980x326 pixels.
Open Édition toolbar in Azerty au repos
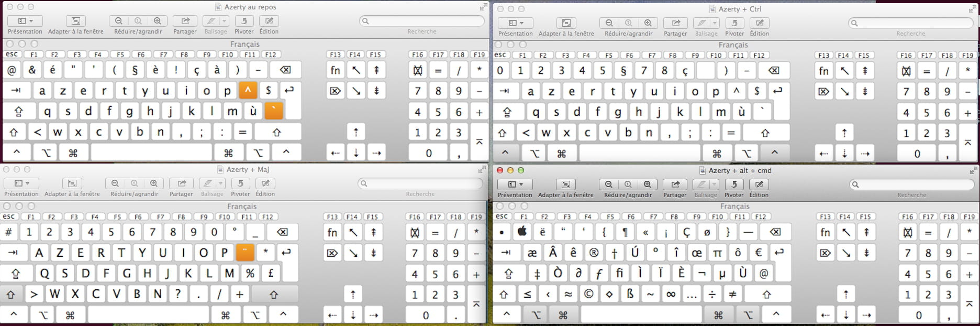(269, 21)
